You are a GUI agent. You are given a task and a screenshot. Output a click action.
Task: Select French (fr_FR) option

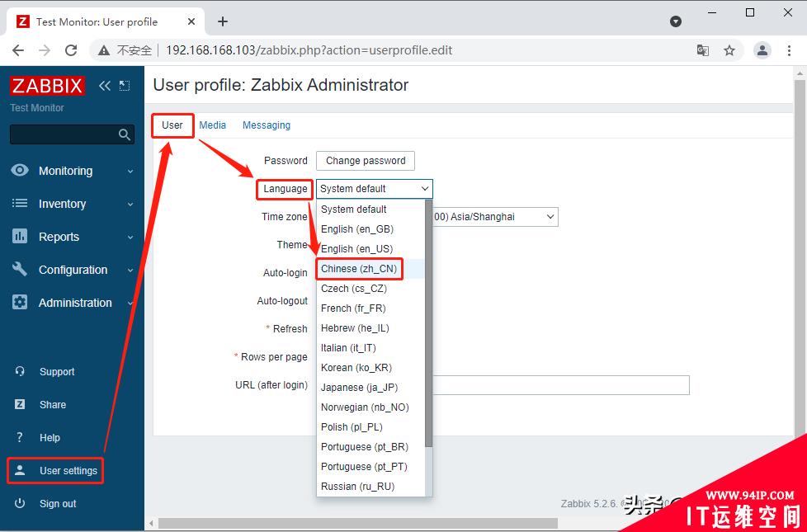click(x=370, y=308)
